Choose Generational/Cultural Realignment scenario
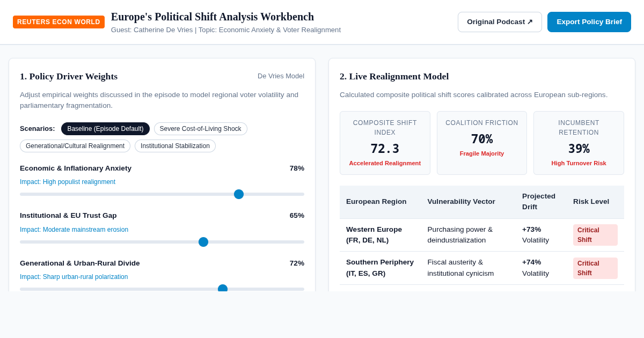 coord(75,146)
